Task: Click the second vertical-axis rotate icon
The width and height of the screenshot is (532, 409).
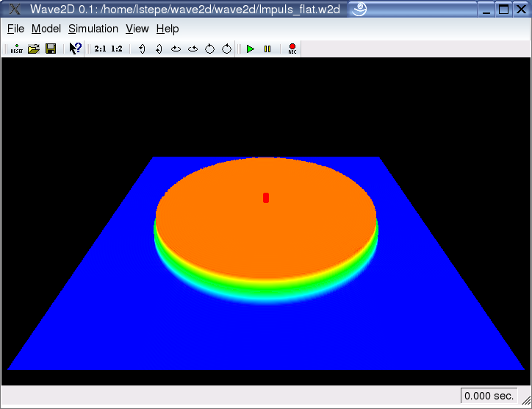Action: click(x=158, y=49)
